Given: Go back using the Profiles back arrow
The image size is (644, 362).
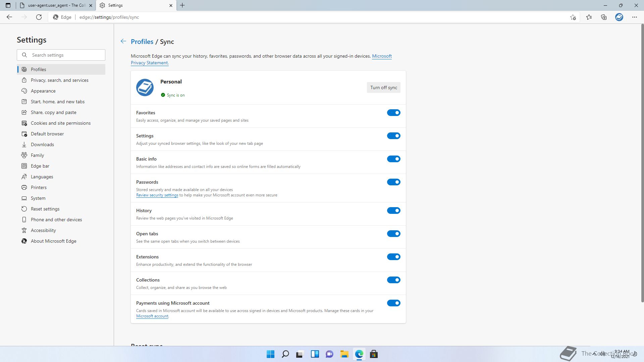Looking at the screenshot, I should 123,41.
